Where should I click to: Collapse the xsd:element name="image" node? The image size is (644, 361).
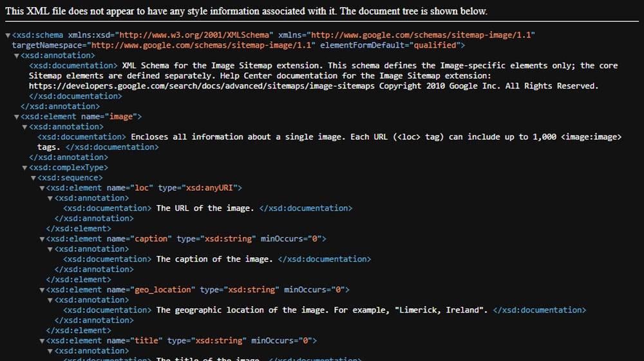tap(17, 117)
